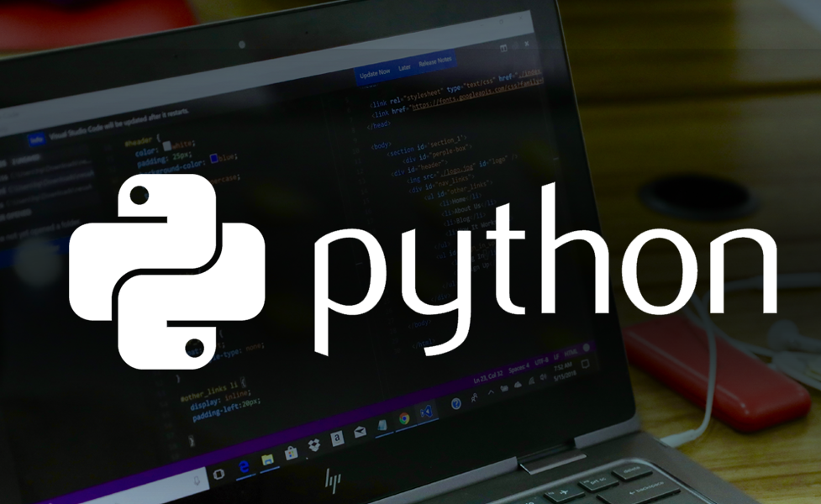Click the split editor icon
Screen dimensions: 821x504
[x=503, y=48]
